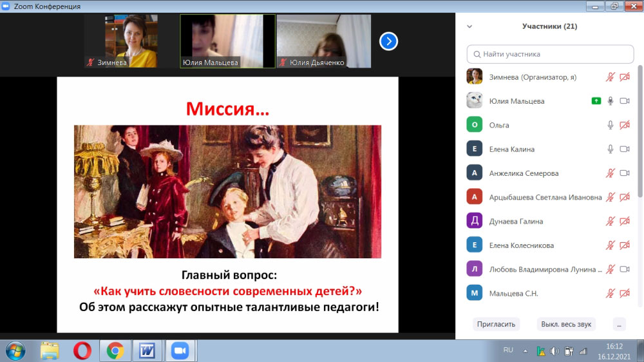The width and height of the screenshot is (644, 362).
Task: Click Елена Колесникова's muted microphone icon
Action: click(x=611, y=245)
